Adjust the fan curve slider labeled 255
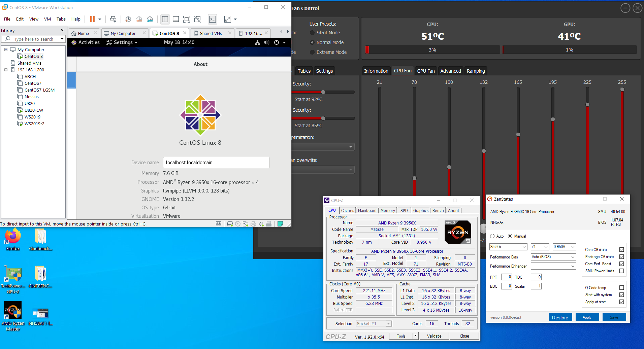The image size is (644, 349). click(x=622, y=90)
